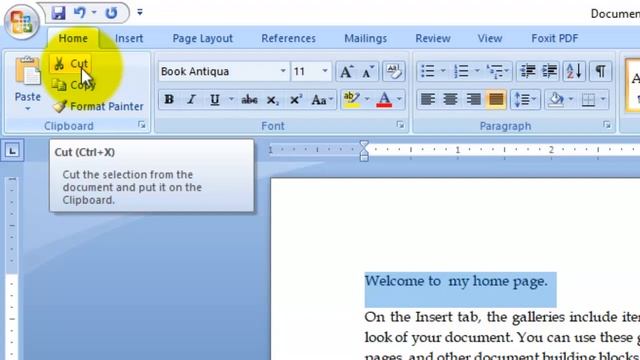The image size is (640, 360).
Task: Copy the selected text
Action: coord(73,85)
